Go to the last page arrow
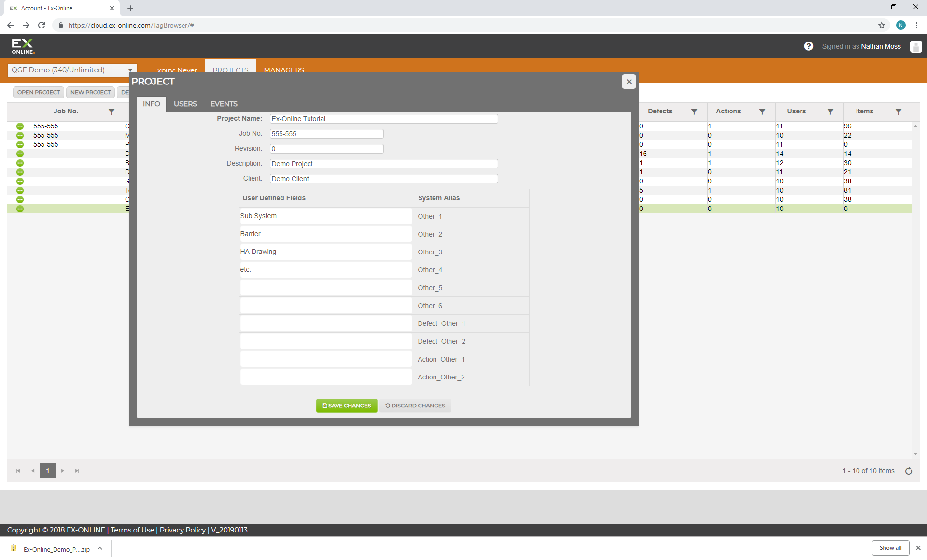This screenshot has width=927, height=560. coord(77,471)
